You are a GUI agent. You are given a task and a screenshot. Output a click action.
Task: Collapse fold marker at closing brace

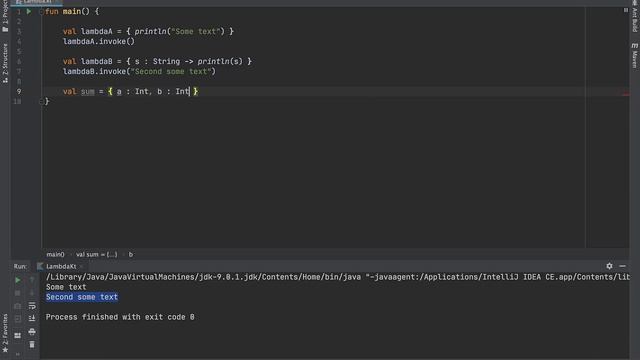[x=41, y=102]
